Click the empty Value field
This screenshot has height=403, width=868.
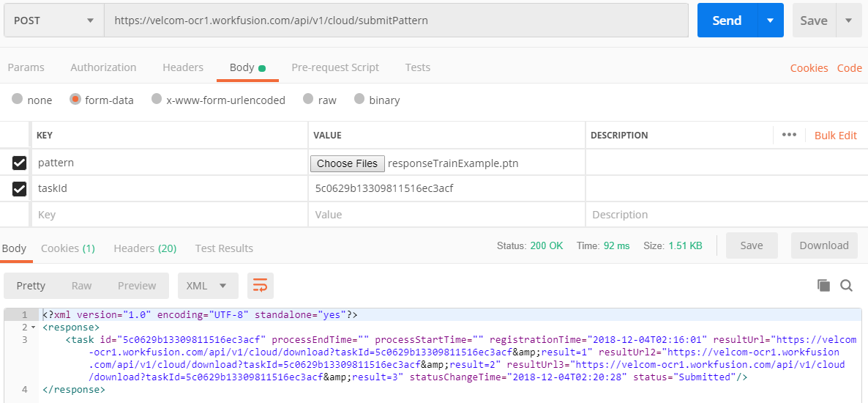[x=446, y=215]
